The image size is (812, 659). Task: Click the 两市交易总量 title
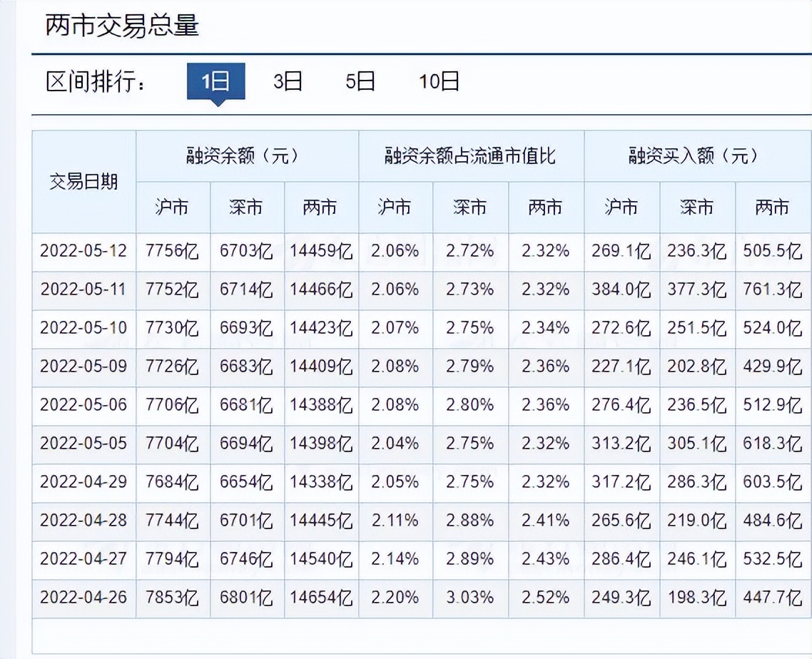click(122, 26)
